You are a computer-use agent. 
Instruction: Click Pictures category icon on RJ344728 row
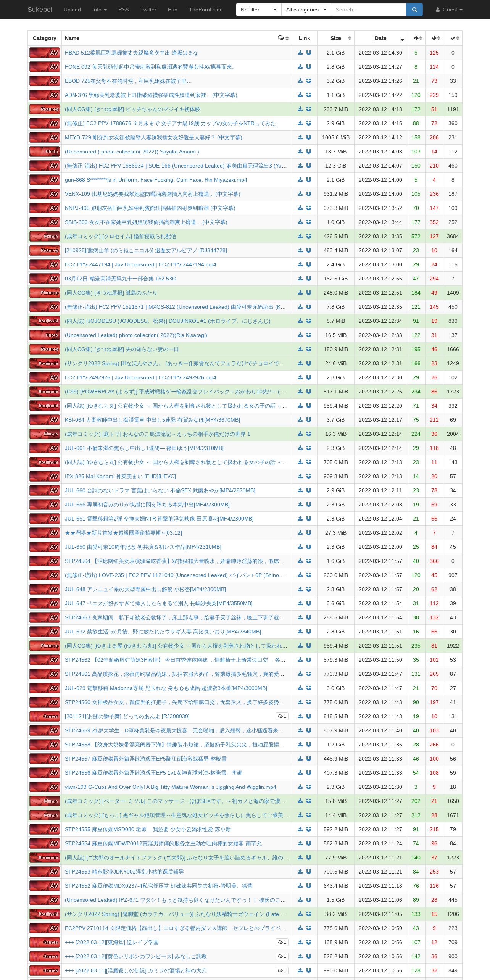[45, 250]
